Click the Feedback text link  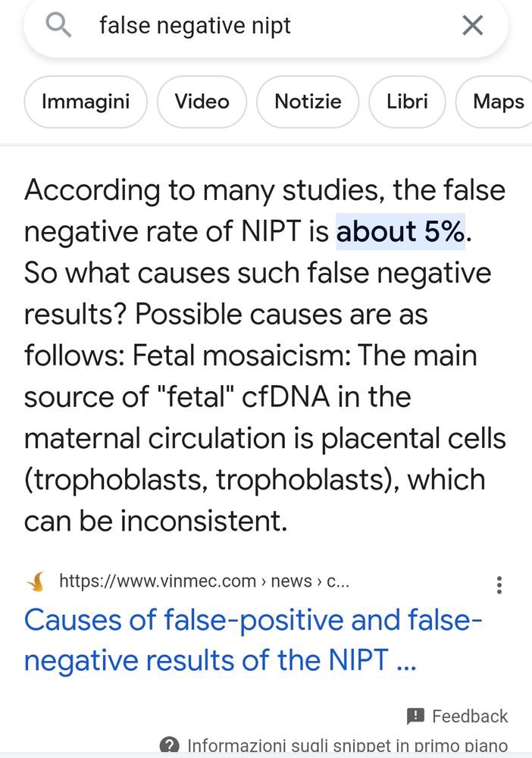[x=470, y=716]
